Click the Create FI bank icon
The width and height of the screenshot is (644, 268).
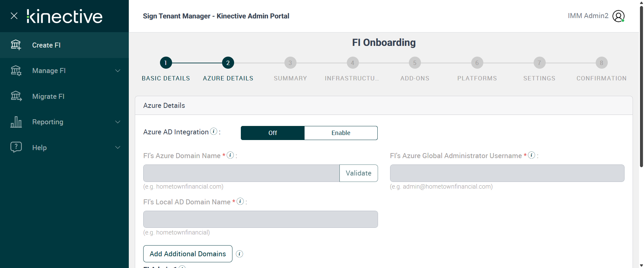point(16,45)
